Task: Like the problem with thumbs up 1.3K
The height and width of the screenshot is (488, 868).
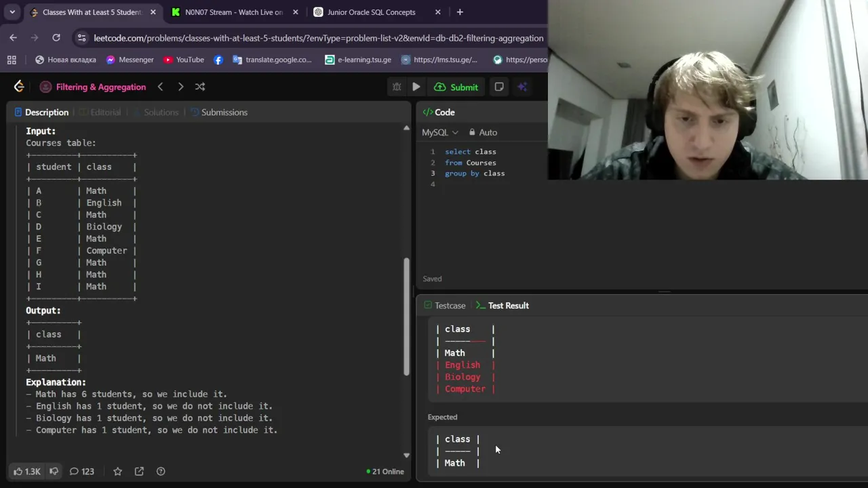Action: tap(27, 472)
